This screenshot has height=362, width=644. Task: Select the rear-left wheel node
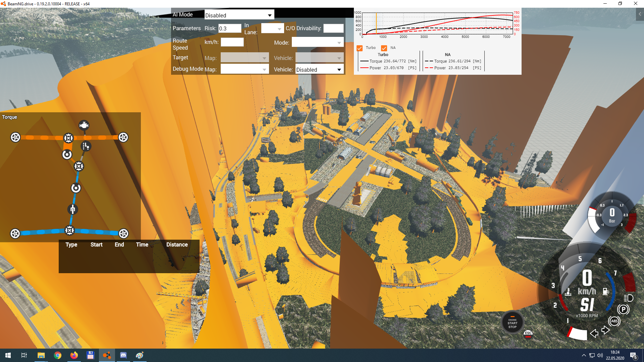15,234
